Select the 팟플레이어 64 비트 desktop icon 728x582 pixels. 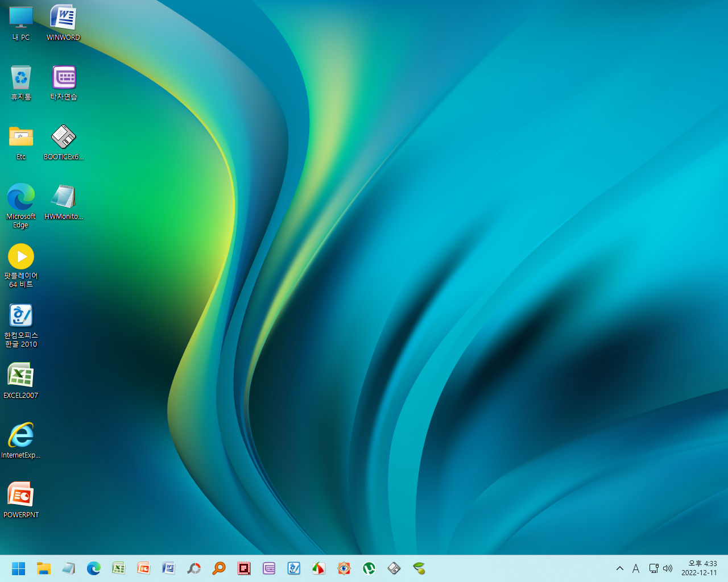click(21, 265)
